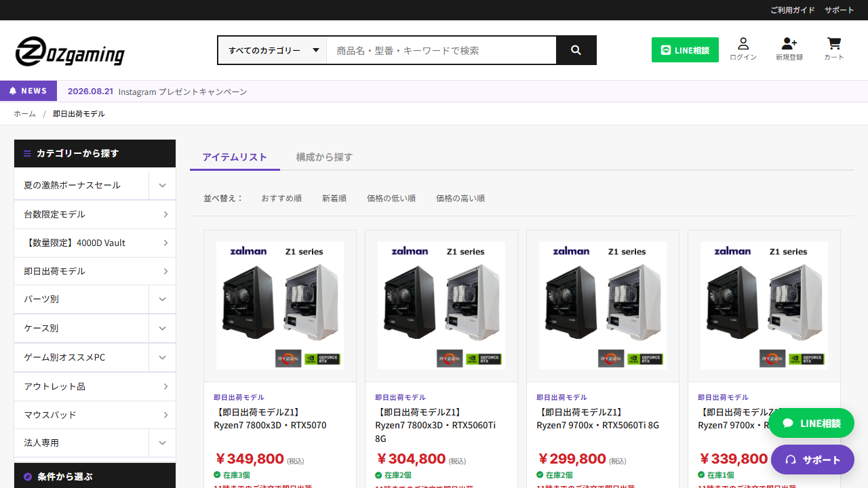Open the floating サポート headset button

pyautogui.click(x=812, y=460)
